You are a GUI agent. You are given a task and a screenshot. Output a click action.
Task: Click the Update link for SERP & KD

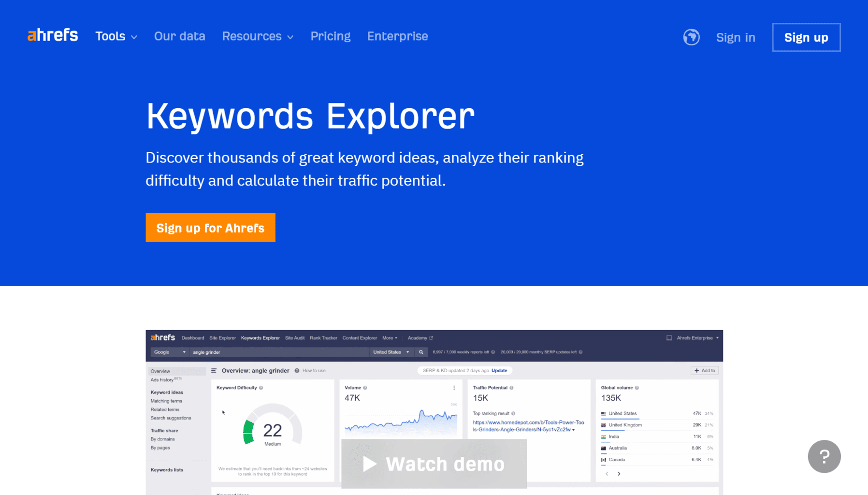coord(499,371)
